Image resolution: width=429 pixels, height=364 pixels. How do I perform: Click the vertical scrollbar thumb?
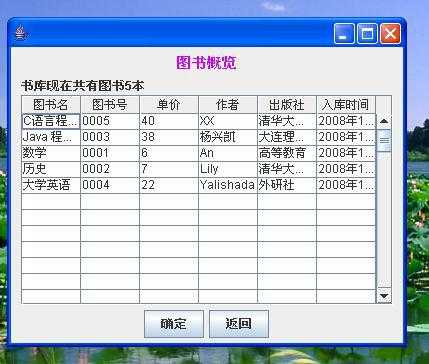pyautogui.click(x=384, y=140)
